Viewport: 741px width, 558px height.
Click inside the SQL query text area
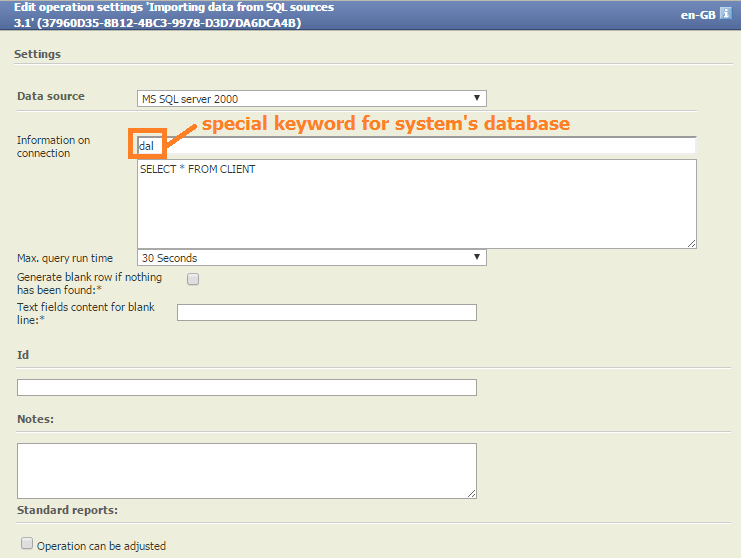point(416,204)
